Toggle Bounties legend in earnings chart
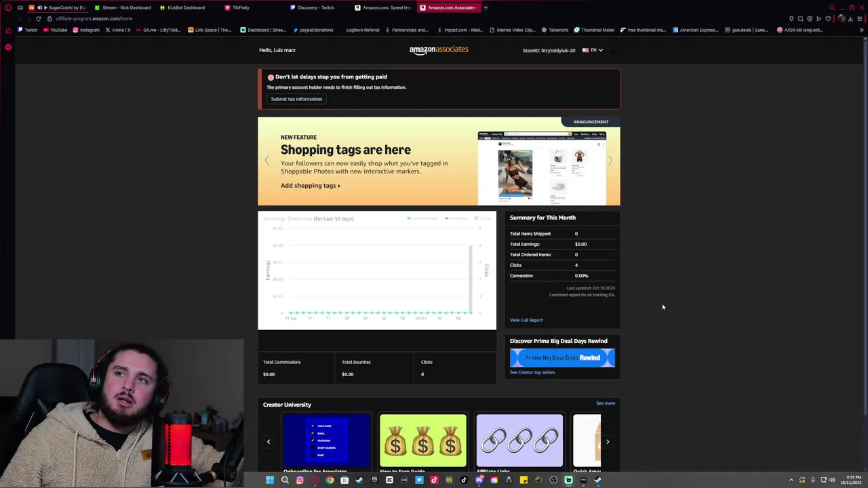This screenshot has height=488, width=868. [x=456, y=218]
